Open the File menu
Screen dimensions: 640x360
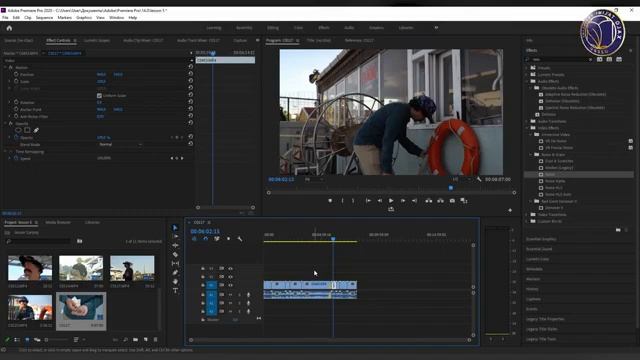(5, 18)
